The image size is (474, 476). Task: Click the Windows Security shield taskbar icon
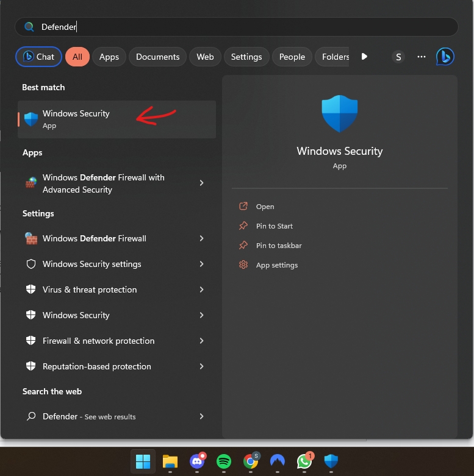click(331, 461)
